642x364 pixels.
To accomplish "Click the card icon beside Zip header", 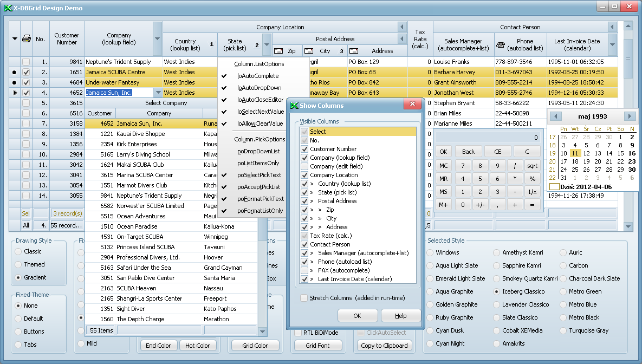I will (x=279, y=51).
